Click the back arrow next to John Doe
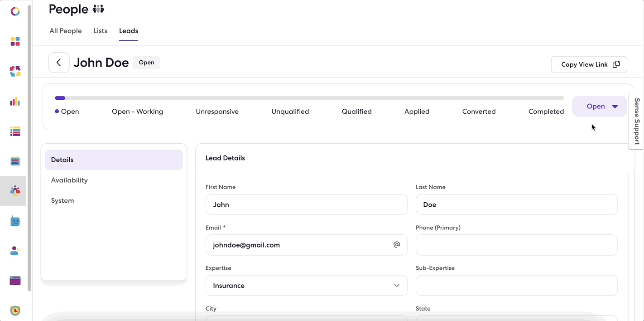This screenshot has height=321, width=644. coord(59,63)
